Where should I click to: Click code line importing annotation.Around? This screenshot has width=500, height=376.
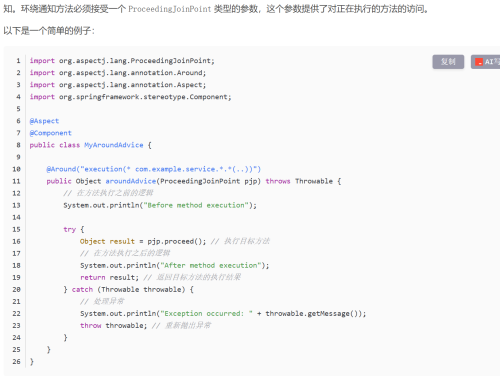(x=118, y=73)
